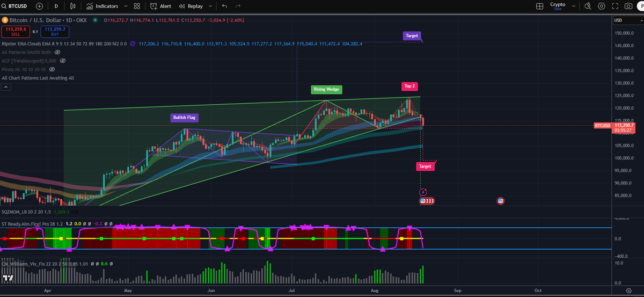This screenshot has width=644, height=297.
Task: Add symbol to compare with plus icon
Action: pos(40,6)
